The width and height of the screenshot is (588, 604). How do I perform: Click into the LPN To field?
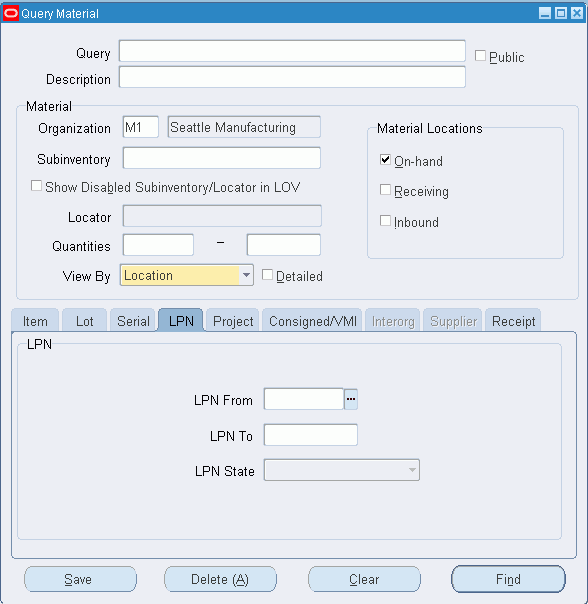311,435
